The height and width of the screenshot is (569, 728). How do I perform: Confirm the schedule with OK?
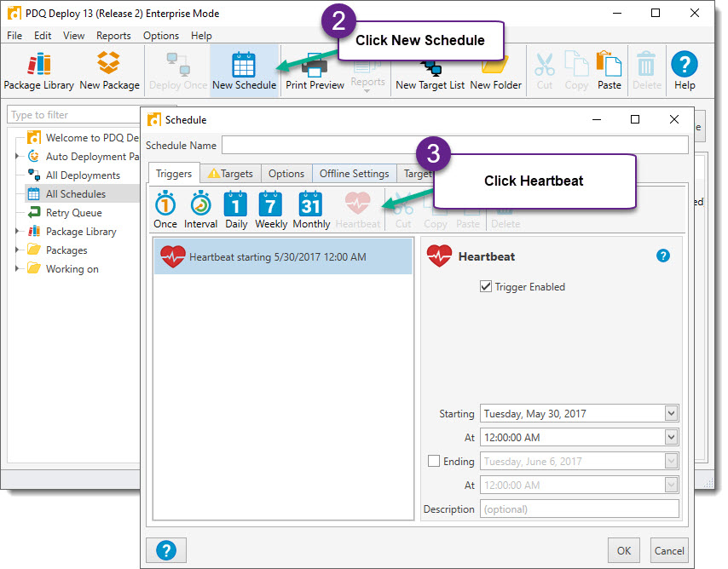623,550
